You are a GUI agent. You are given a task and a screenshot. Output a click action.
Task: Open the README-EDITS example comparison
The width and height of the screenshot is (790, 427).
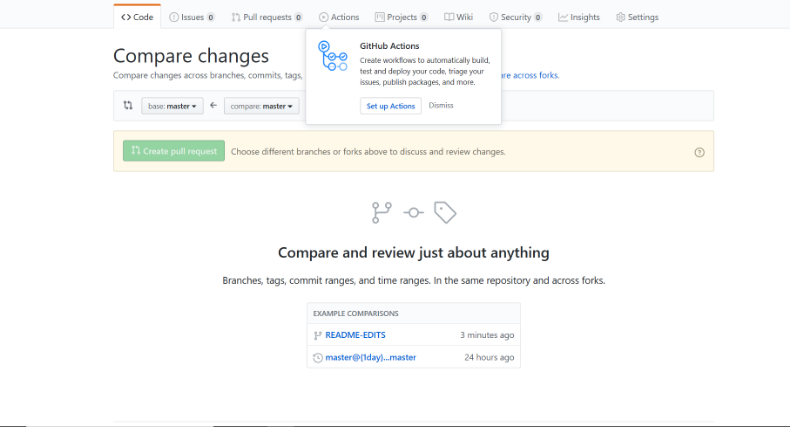coord(355,335)
